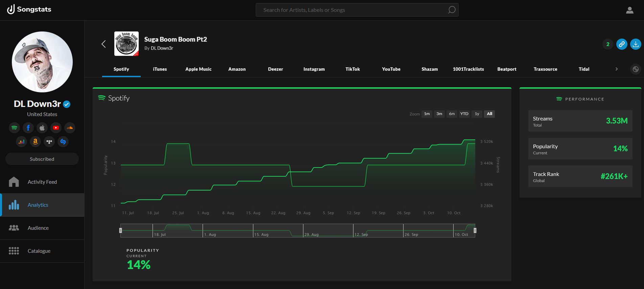644x289 pixels.
Task: Show more platform tabs with the right chevron
Action: [x=617, y=69]
